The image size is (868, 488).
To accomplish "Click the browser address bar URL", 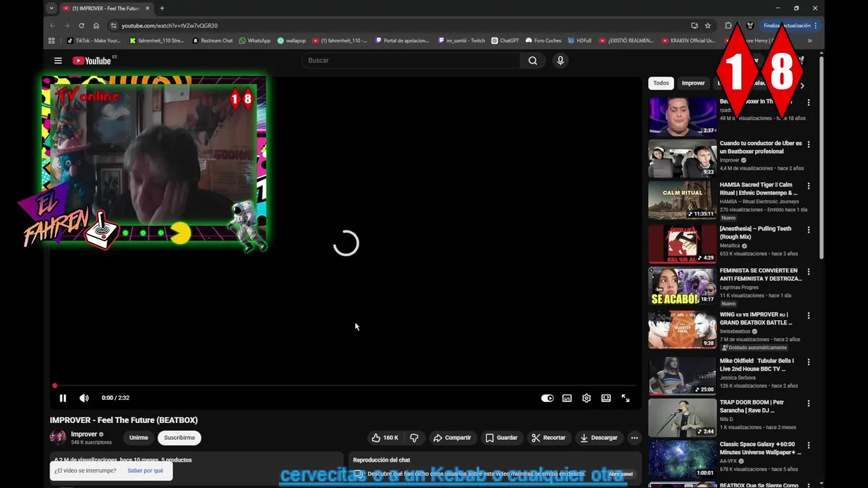I will [x=170, y=26].
